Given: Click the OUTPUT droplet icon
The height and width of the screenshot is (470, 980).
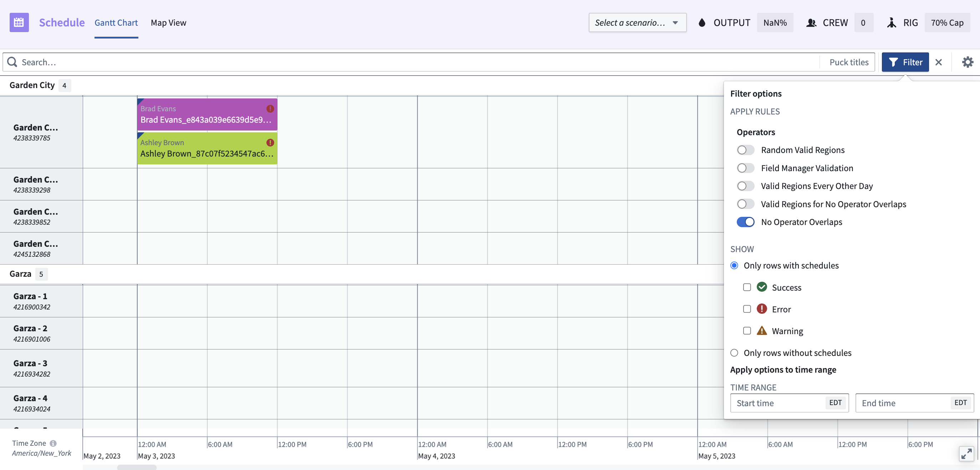Looking at the screenshot, I should [702, 23].
